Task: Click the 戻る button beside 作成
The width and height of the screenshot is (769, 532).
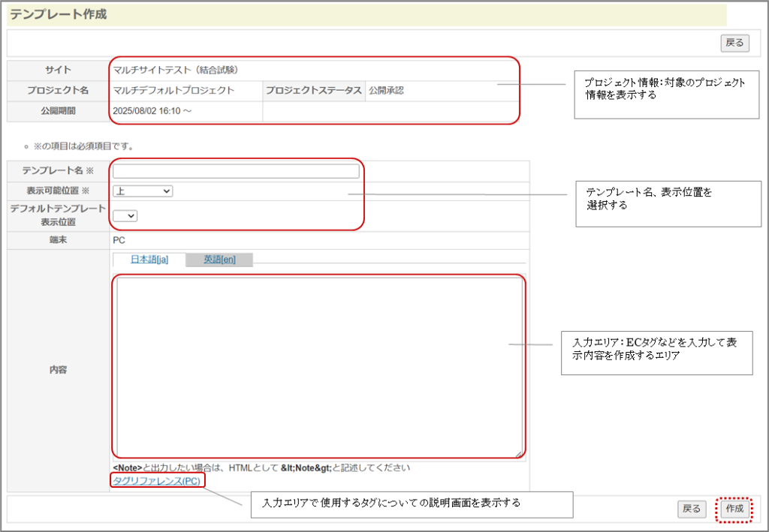Action: pyautogui.click(x=691, y=509)
